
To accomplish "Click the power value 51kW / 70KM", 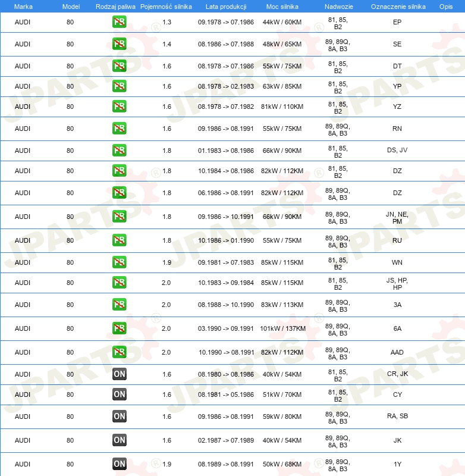I will [282, 394].
